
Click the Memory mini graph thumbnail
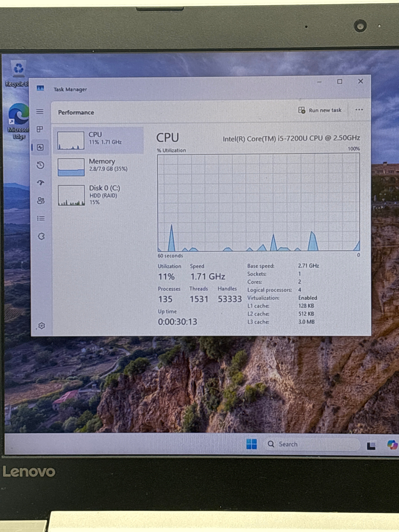(71, 167)
